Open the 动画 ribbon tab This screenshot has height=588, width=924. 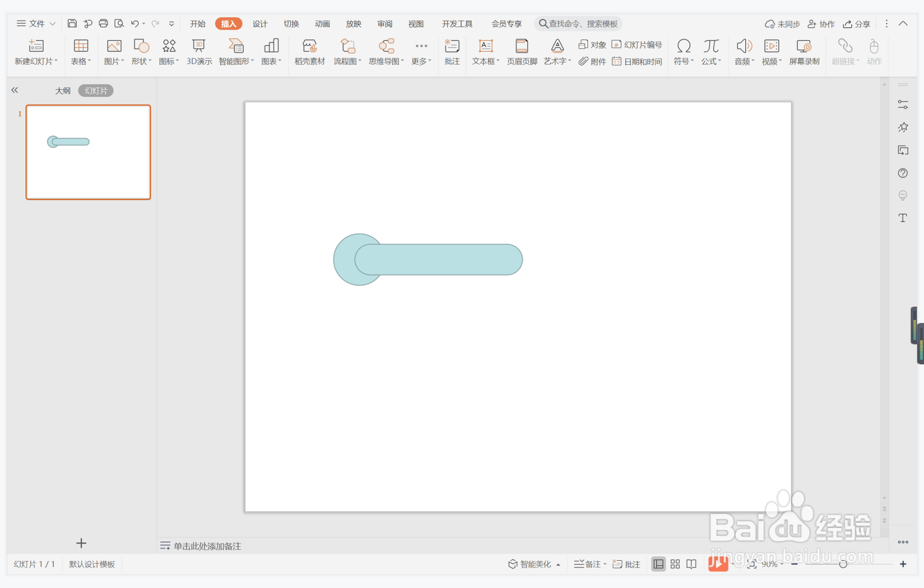pos(322,24)
